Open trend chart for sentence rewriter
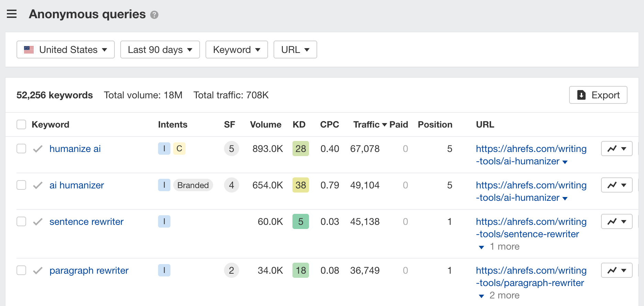The height and width of the screenshot is (306, 644). 617,222
